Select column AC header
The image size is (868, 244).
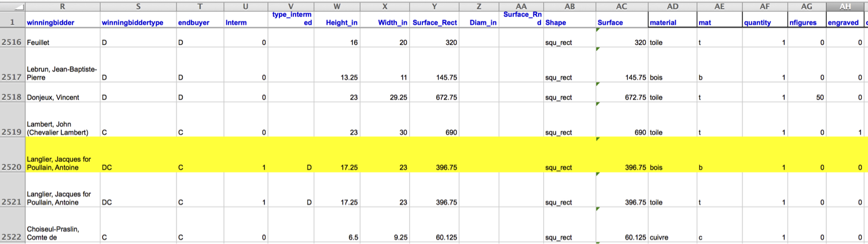622,6
